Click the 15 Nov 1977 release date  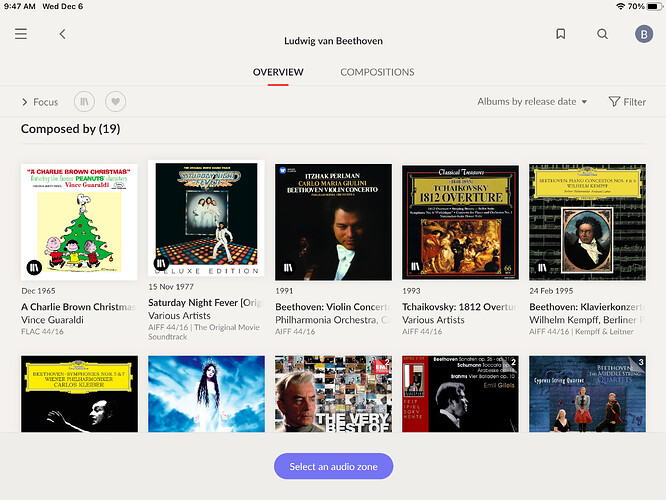(x=171, y=287)
